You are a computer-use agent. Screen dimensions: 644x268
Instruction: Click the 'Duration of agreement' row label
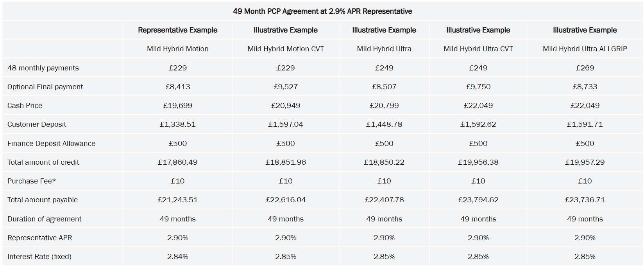[45, 219]
